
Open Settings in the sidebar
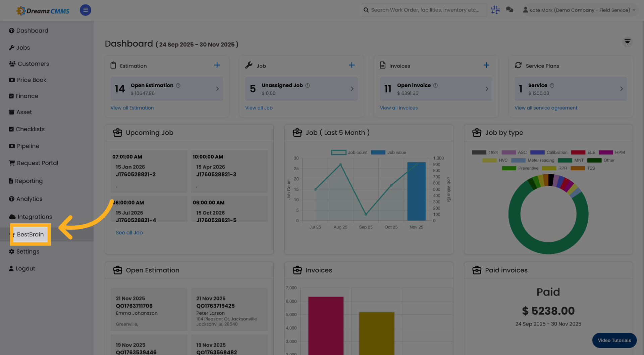[24, 252]
